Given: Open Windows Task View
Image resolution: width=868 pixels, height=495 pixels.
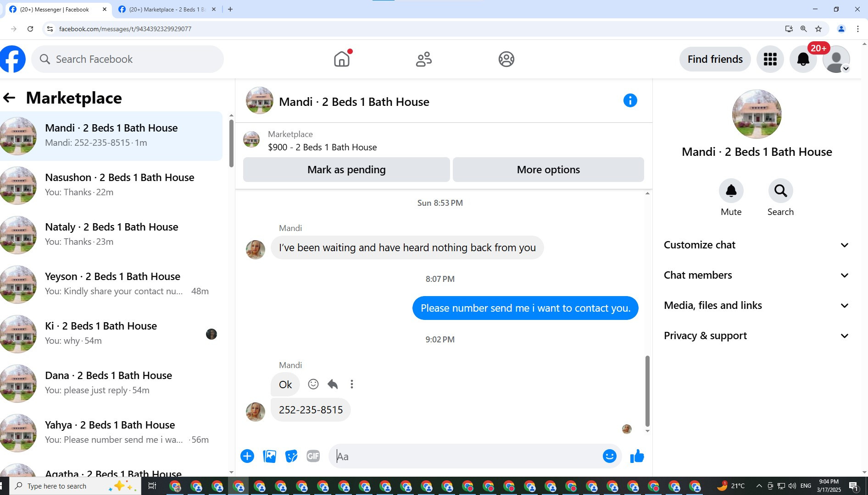Looking at the screenshot, I should [x=152, y=486].
